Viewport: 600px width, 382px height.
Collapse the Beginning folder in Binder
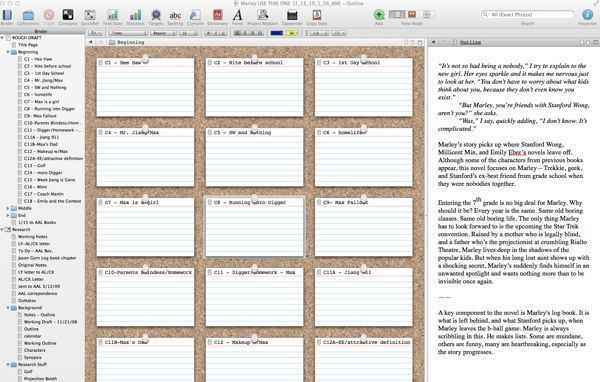8,52
